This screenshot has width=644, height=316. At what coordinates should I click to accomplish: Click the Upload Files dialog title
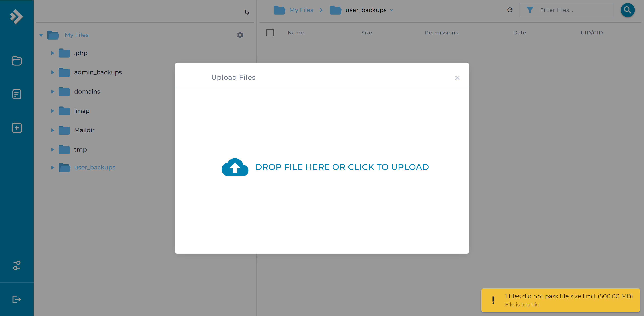pyautogui.click(x=233, y=77)
